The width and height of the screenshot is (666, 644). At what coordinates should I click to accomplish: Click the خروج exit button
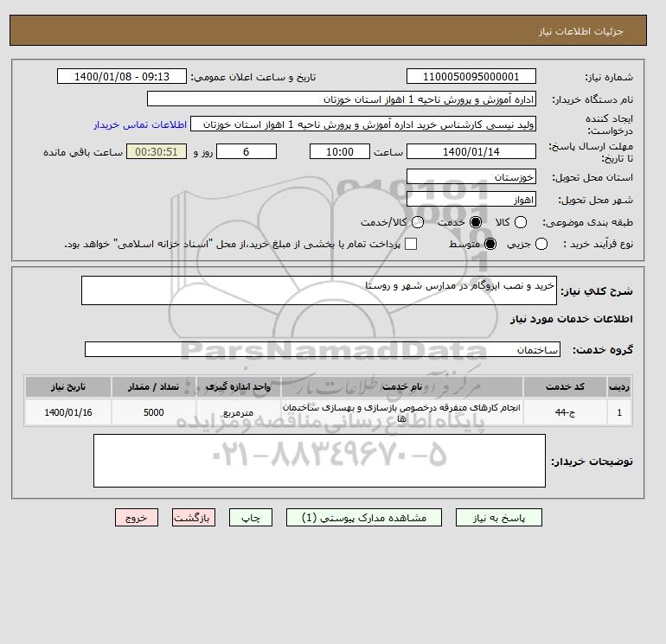point(137,518)
